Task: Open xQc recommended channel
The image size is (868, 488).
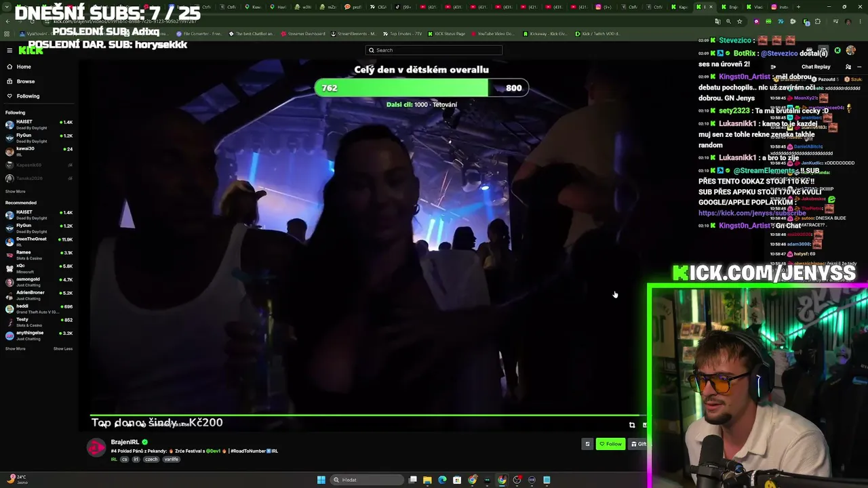Action: 39,268
